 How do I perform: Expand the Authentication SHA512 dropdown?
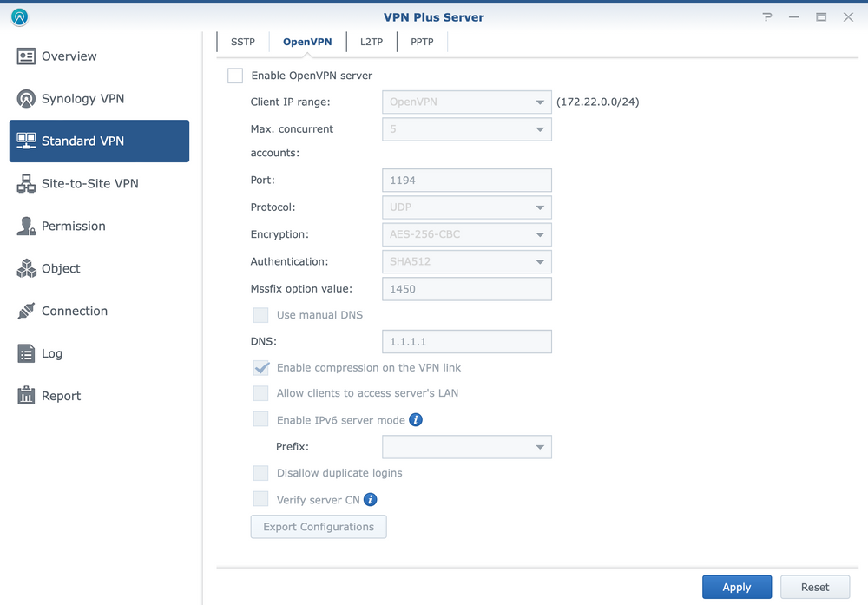467,262
